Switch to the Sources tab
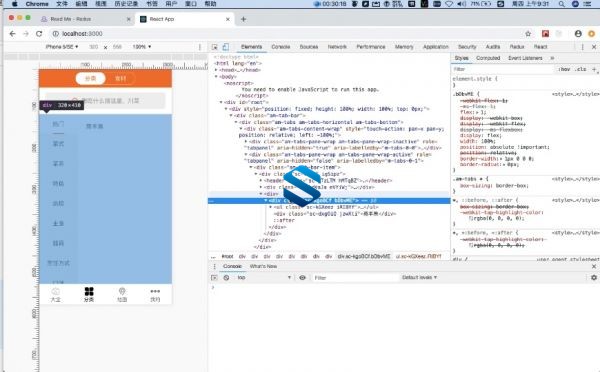 point(309,47)
